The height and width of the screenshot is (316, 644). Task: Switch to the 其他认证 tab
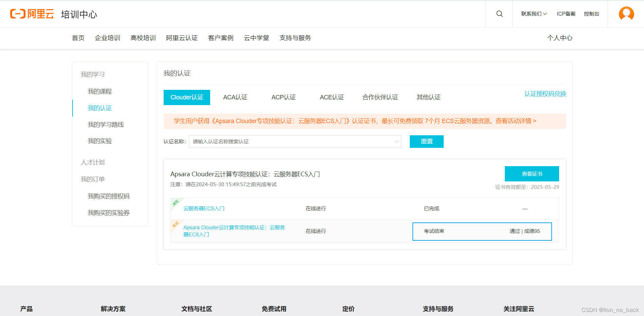pyautogui.click(x=428, y=97)
